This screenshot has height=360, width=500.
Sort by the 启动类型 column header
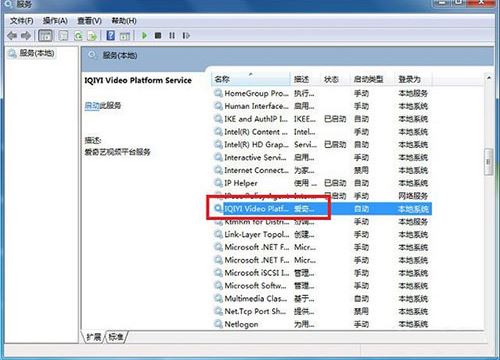tap(368, 79)
